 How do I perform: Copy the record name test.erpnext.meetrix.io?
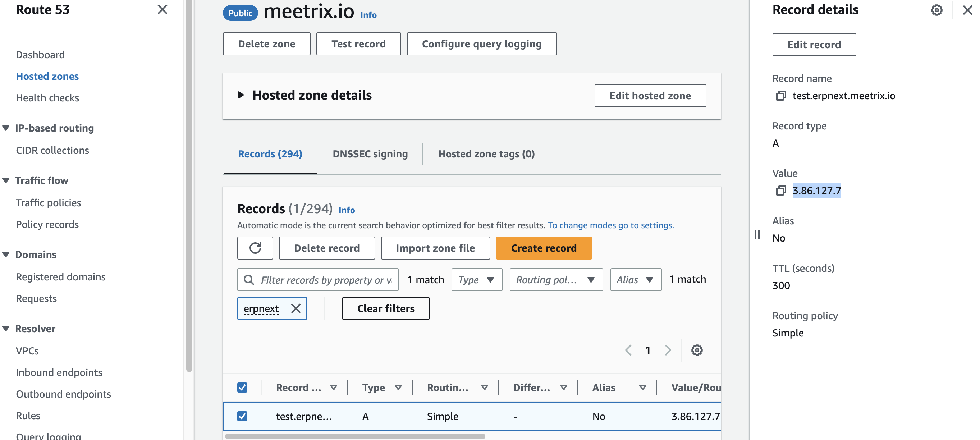click(x=781, y=96)
